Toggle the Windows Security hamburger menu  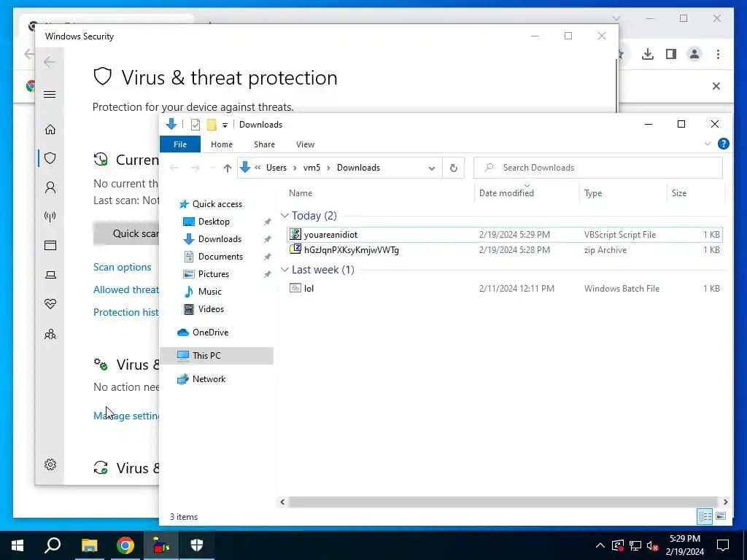[x=50, y=94]
